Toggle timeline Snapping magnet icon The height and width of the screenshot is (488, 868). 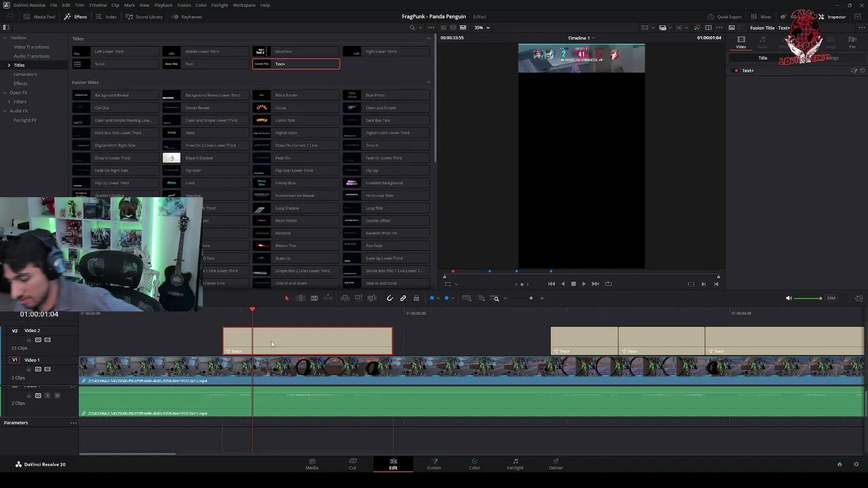(390, 298)
